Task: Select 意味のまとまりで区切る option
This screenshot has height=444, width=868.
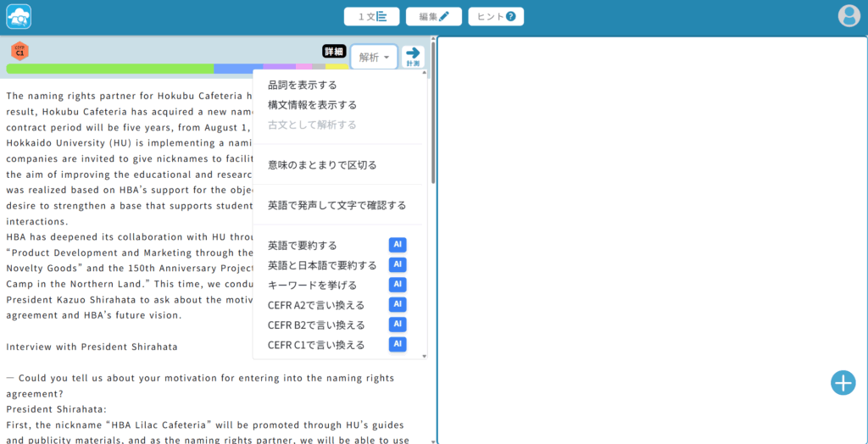Action: (322, 164)
